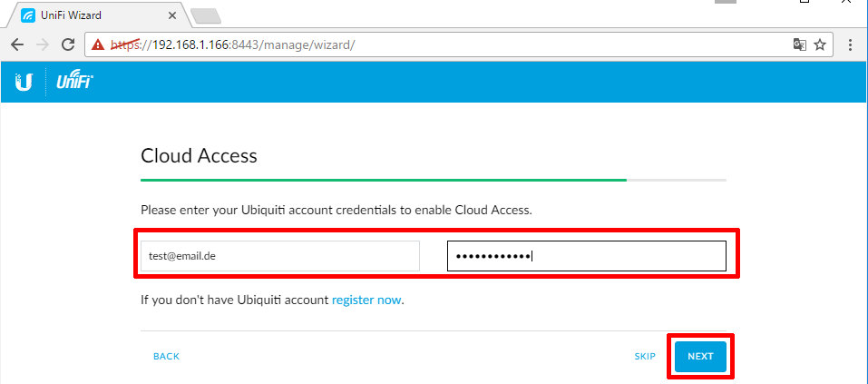Open a new browser tab
Screen dimensions: 868x384
tap(205, 16)
